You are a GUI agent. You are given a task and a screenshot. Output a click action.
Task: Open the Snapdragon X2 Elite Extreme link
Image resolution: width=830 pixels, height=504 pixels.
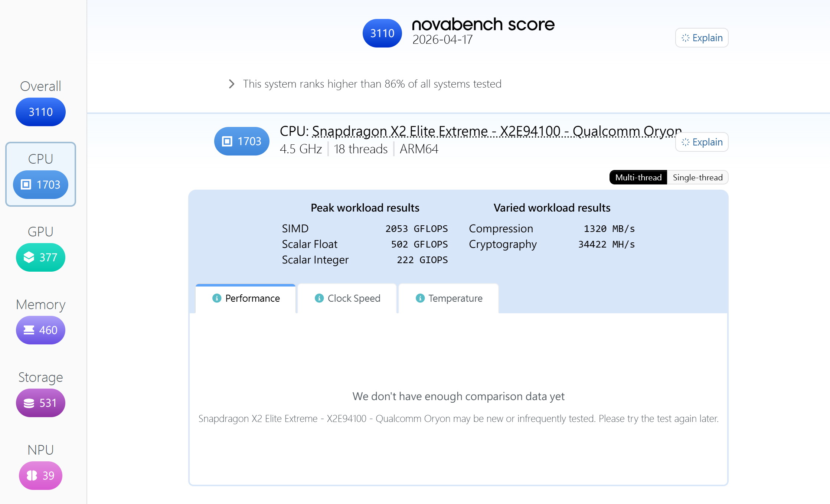tap(497, 131)
